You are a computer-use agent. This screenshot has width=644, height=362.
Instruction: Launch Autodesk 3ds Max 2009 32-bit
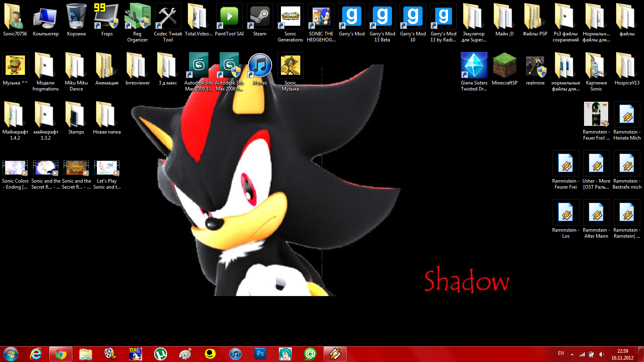pos(198,72)
